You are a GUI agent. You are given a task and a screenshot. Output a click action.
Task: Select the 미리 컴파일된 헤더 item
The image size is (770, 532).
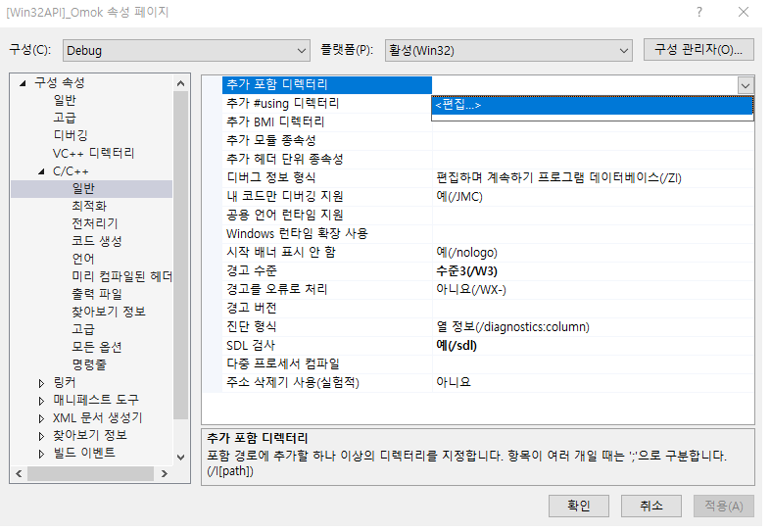(x=121, y=276)
